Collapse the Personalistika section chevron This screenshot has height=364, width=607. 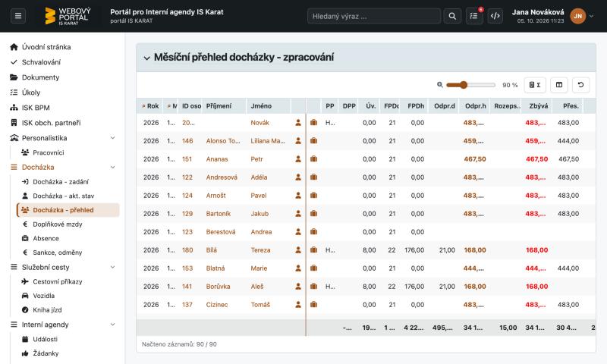(x=112, y=138)
